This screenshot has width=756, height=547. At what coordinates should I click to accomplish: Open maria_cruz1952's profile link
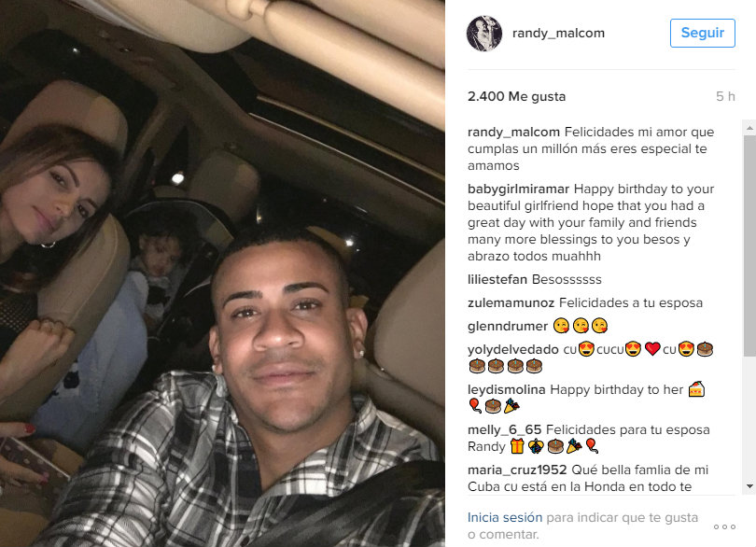click(517, 470)
